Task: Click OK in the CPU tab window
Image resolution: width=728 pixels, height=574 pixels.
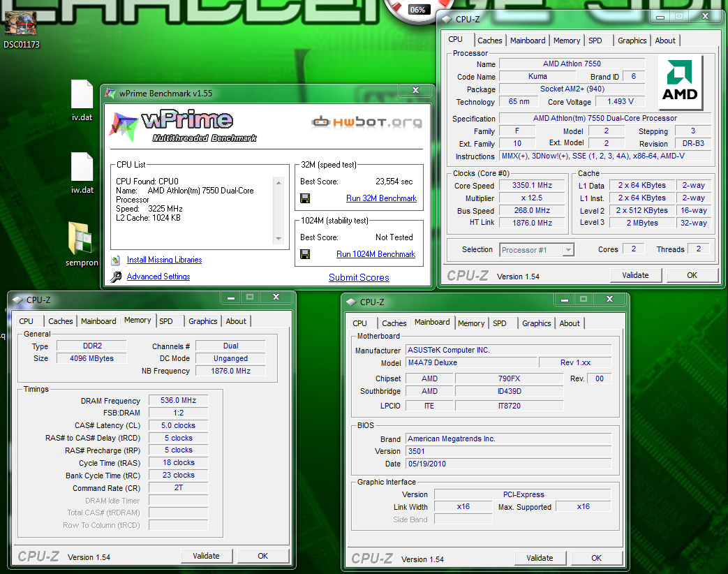Action: point(692,275)
